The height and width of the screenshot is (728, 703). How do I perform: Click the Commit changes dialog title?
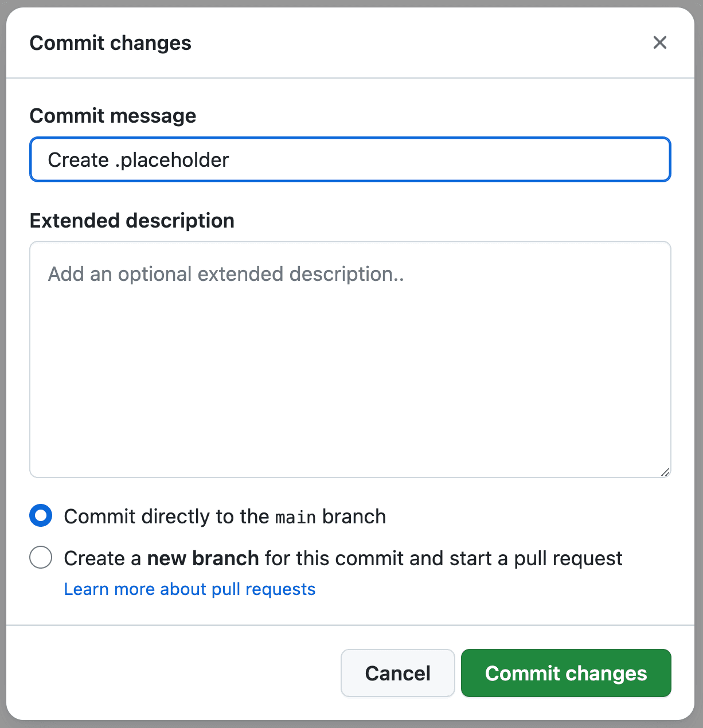tap(111, 42)
